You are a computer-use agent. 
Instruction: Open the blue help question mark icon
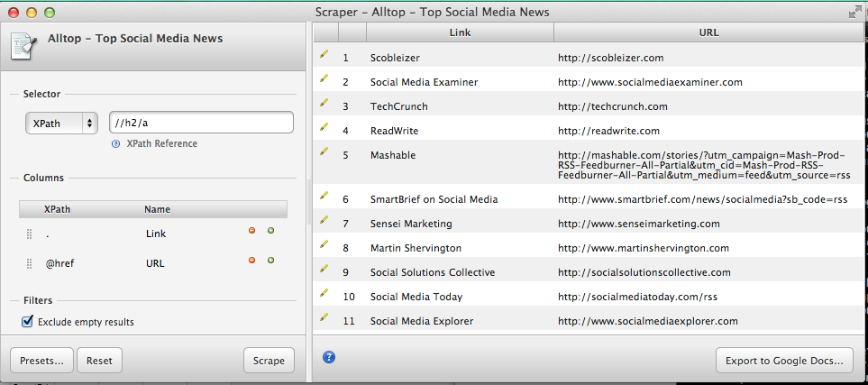(x=329, y=357)
